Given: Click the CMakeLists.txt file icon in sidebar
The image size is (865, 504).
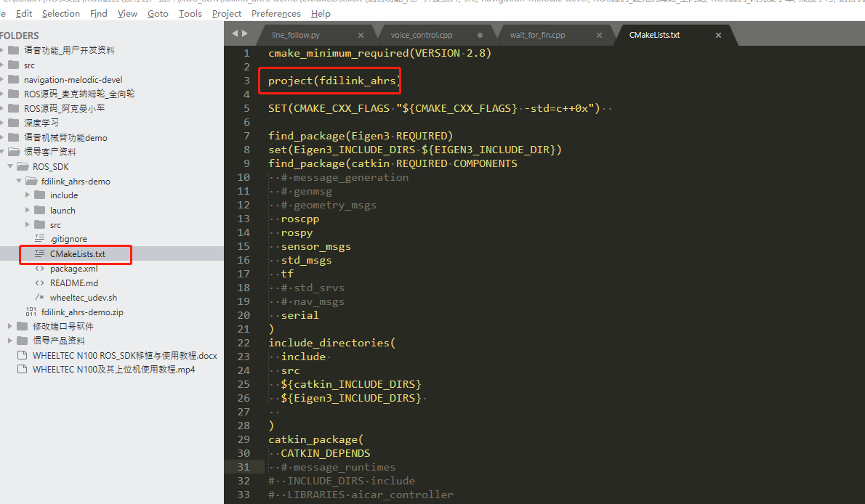Looking at the screenshot, I should (40, 253).
